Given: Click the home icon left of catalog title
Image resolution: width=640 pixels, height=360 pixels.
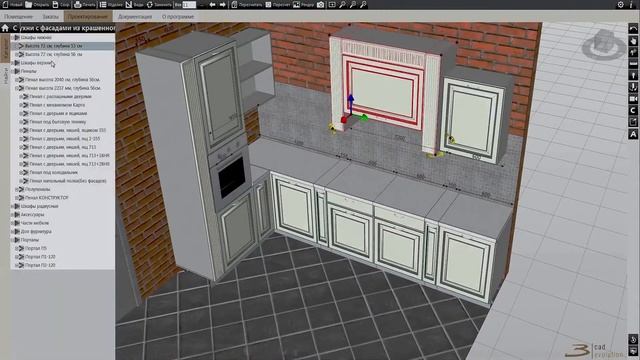Looking at the screenshot, I should (x=5, y=28).
